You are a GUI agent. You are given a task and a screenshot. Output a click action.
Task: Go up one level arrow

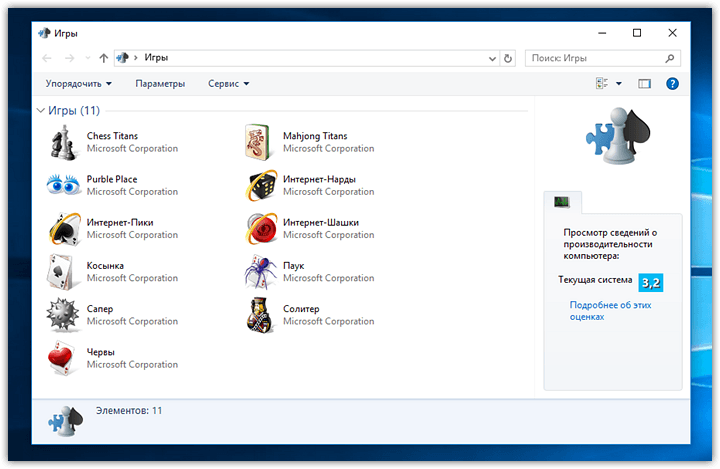pos(104,58)
